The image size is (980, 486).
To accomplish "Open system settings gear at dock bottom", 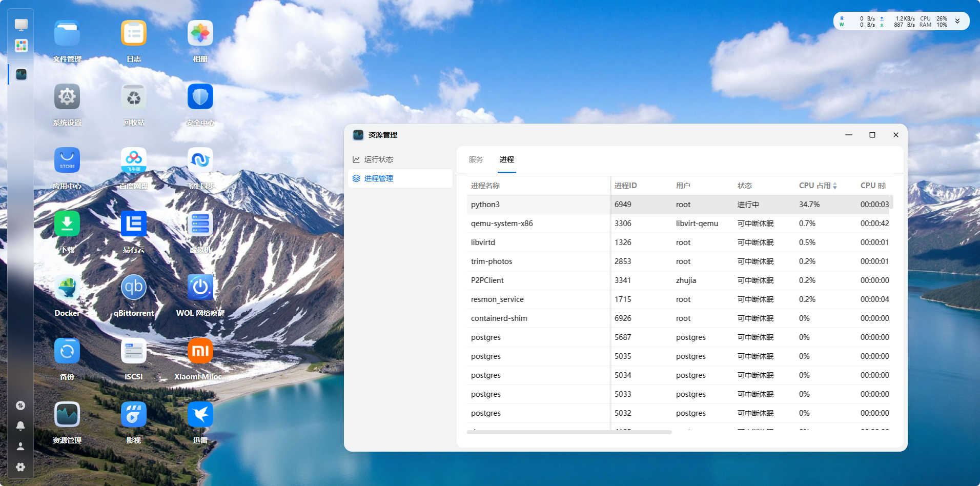I will [21, 467].
